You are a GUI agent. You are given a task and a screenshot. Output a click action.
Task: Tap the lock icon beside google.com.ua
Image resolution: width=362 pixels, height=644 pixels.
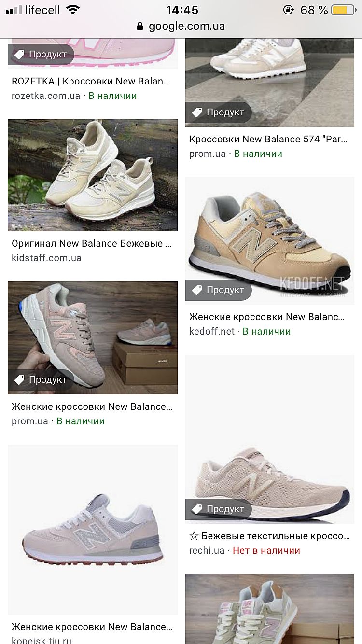click(140, 26)
